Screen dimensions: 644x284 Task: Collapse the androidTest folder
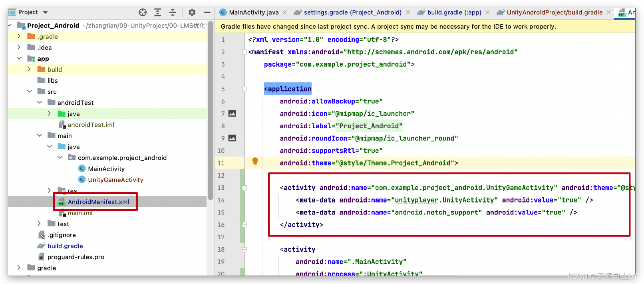coord(39,102)
